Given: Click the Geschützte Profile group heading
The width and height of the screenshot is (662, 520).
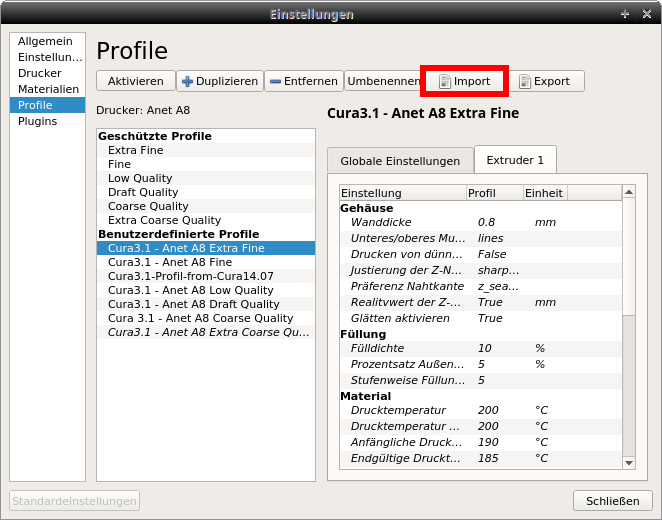Looking at the screenshot, I should (155, 136).
